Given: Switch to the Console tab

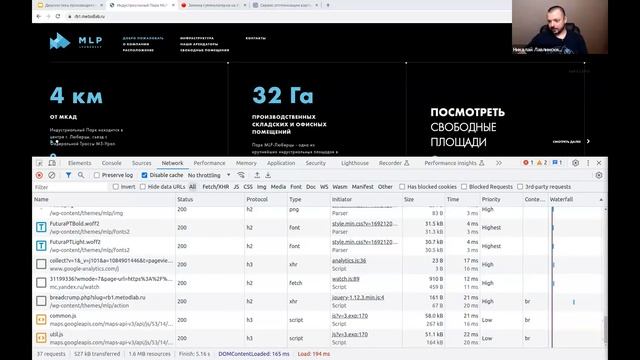Looking at the screenshot, I should pos(111,163).
